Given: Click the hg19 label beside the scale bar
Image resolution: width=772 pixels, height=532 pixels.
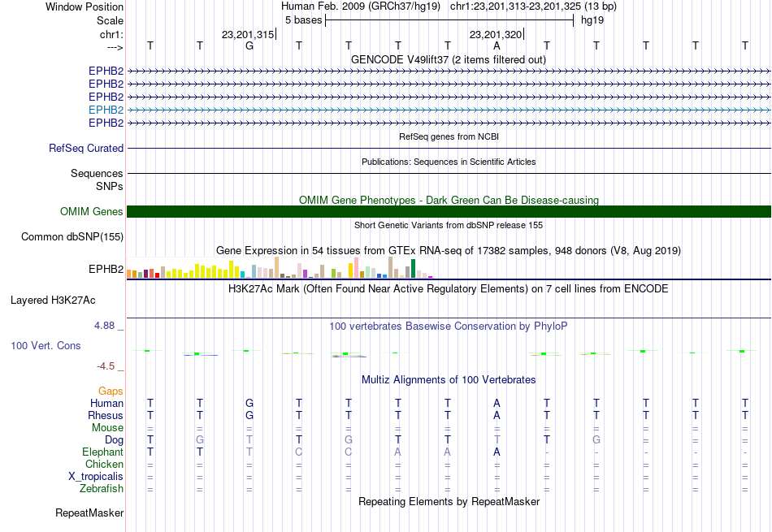Looking at the screenshot, I should (x=592, y=20).
